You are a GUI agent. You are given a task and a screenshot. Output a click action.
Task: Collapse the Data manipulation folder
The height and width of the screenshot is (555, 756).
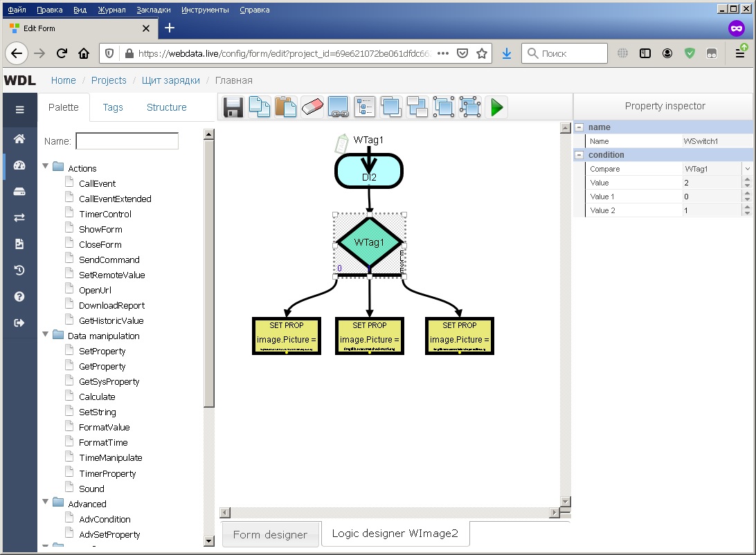[46, 335]
